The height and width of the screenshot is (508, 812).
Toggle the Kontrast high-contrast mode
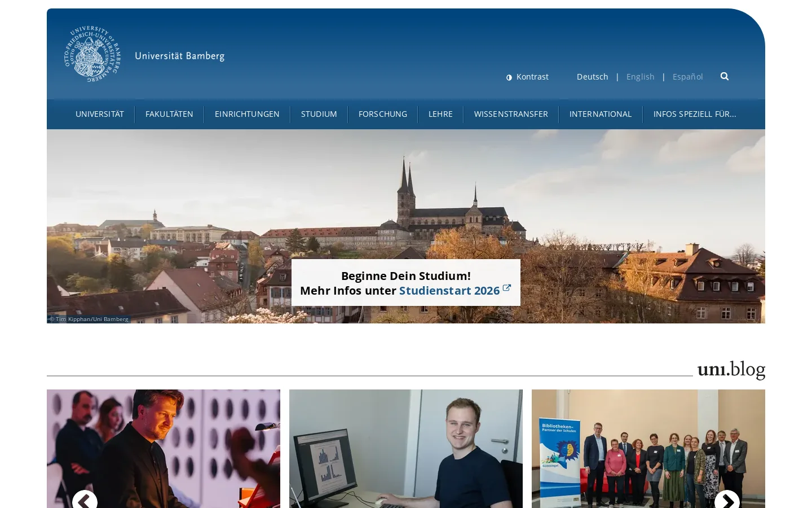[x=527, y=77]
